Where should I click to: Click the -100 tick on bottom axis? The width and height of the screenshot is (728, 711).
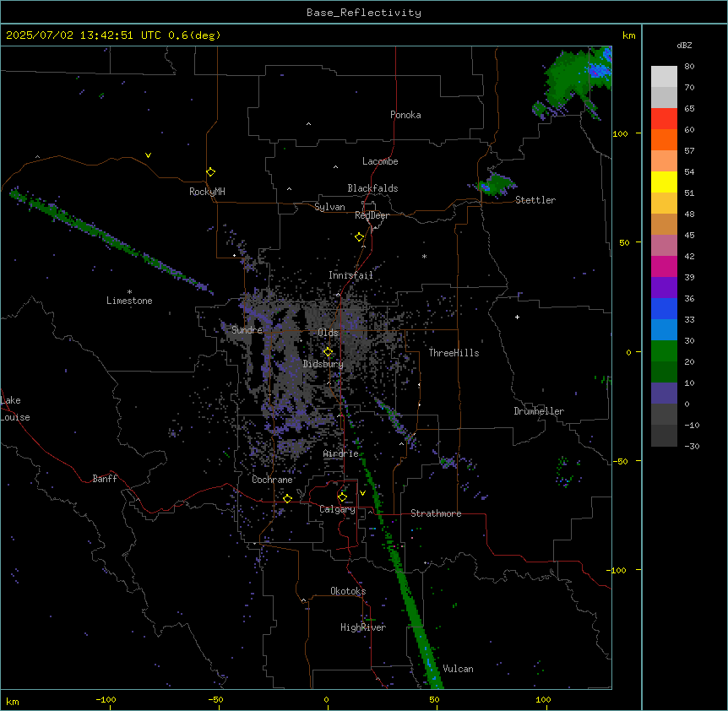(106, 699)
